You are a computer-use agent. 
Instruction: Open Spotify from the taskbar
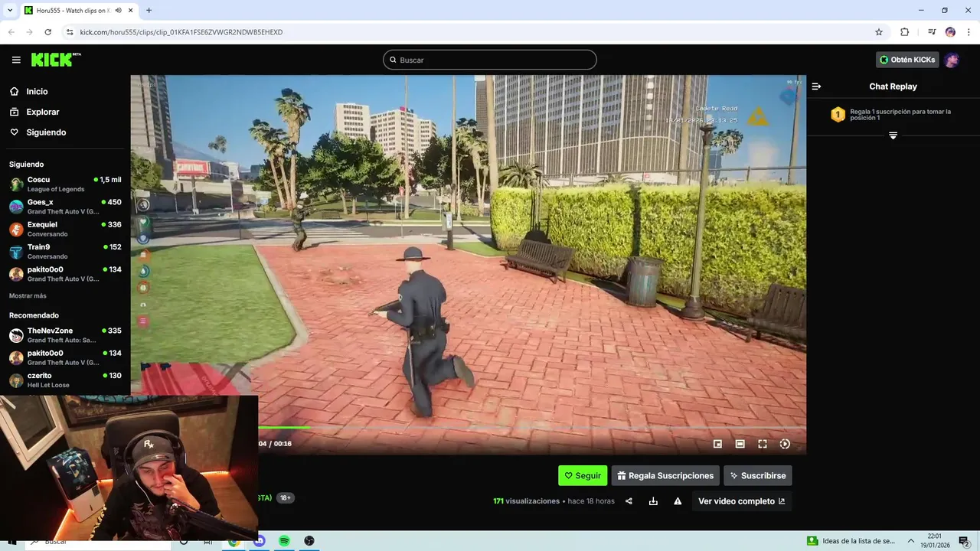(x=284, y=540)
